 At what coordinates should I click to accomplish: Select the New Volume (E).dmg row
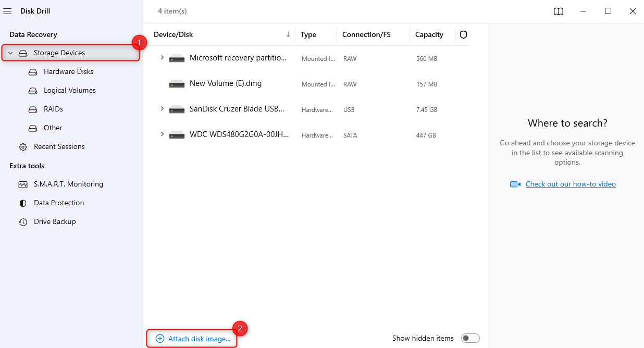(x=226, y=83)
